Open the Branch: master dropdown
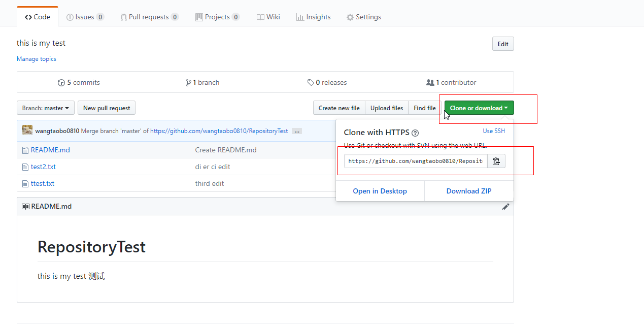This screenshot has height=325, width=644. 45,108
